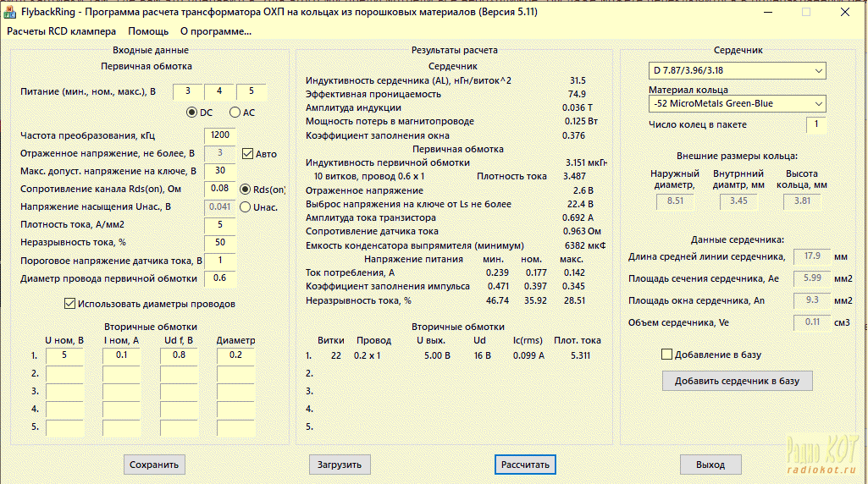868x484 pixels.
Task: Click the FlybackRing app icon in title bar
Action: pos(11,12)
